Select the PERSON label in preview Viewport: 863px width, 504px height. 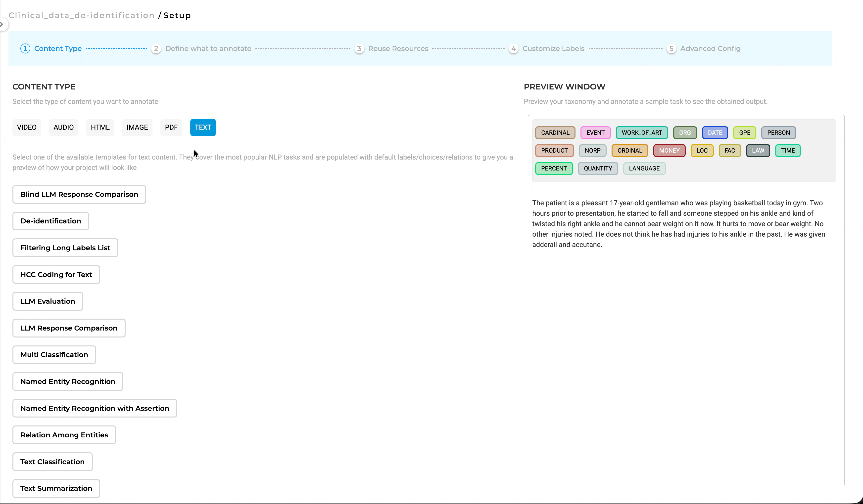pyautogui.click(x=778, y=133)
